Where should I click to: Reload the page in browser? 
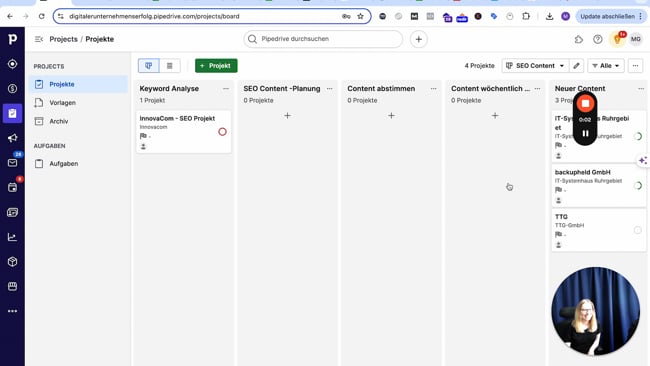tap(41, 16)
